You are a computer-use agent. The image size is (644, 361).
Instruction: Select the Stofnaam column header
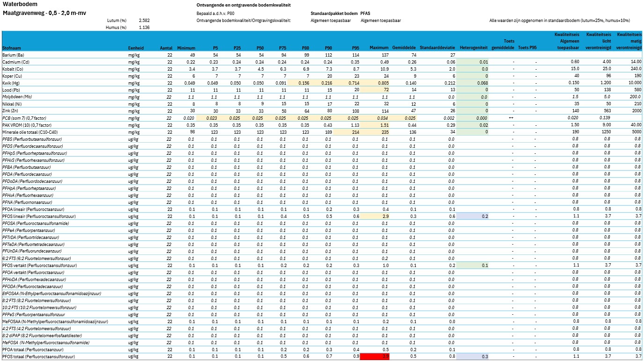click(x=11, y=48)
